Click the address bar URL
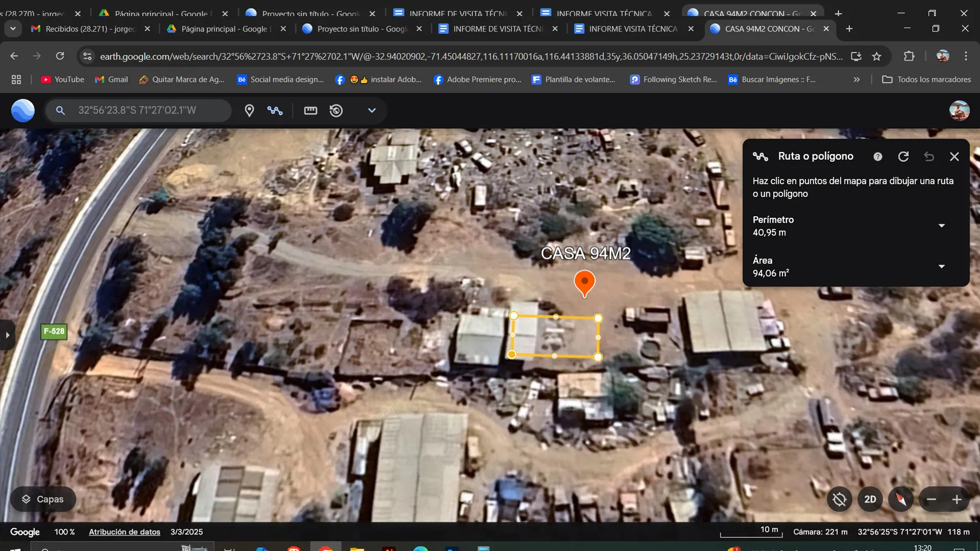The width and height of the screenshot is (980, 551). pyautogui.click(x=471, y=56)
